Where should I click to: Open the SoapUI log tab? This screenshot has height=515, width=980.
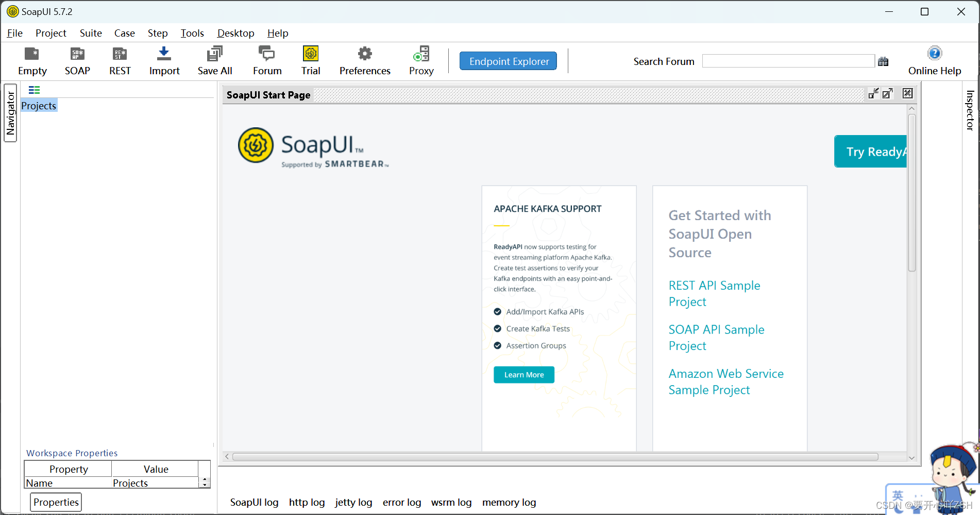pyautogui.click(x=254, y=502)
